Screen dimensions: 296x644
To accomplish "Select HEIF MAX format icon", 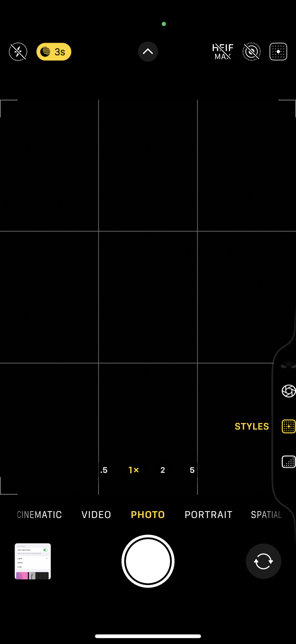I will coord(222,51).
